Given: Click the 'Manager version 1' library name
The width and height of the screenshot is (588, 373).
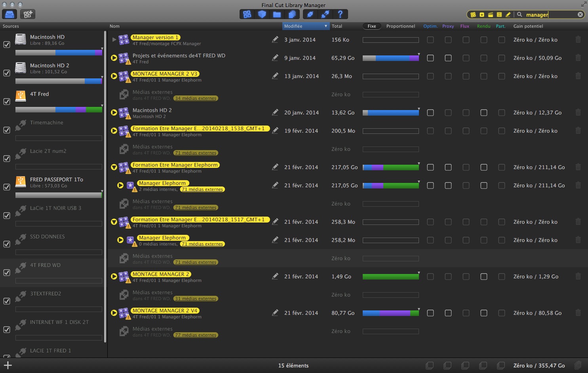Looking at the screenshot, I should tap(155, 37).
